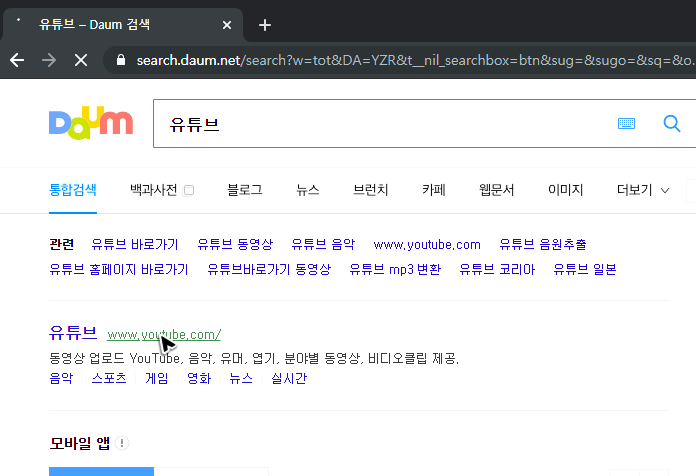
Task: Open a new browser tab
Action: point(265,25)
